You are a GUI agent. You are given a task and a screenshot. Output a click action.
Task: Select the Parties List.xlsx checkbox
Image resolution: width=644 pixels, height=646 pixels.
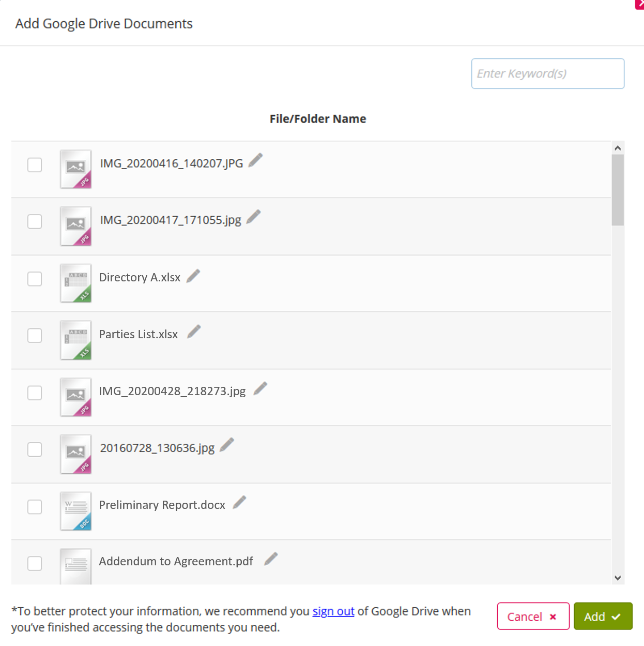tap(35, 336)
